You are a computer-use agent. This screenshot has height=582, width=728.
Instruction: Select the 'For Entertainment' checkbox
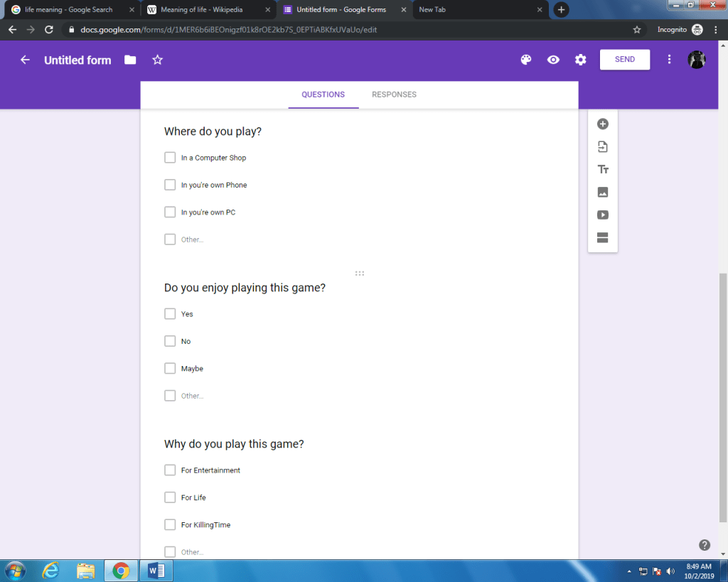click(x=170, y=470)
